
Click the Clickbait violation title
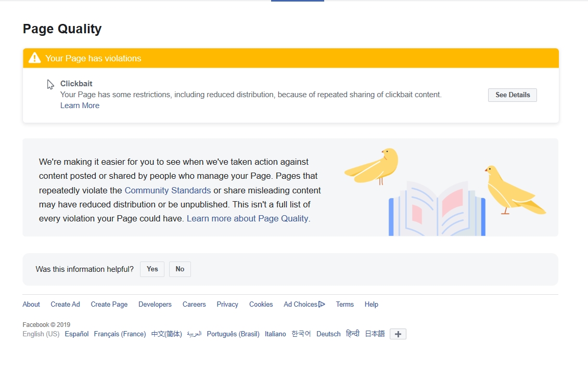pyautogui.click(x=76, y=84)
